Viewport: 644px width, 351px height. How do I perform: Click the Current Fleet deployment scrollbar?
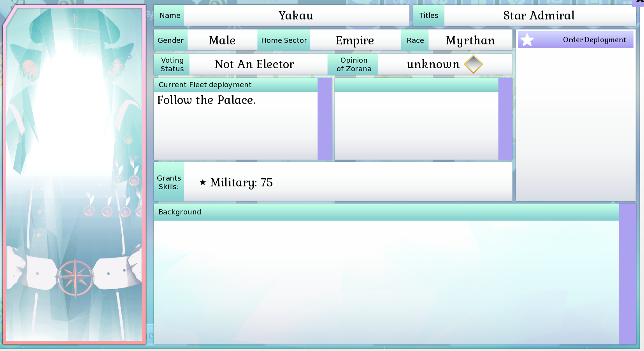(x=325, y=119)
